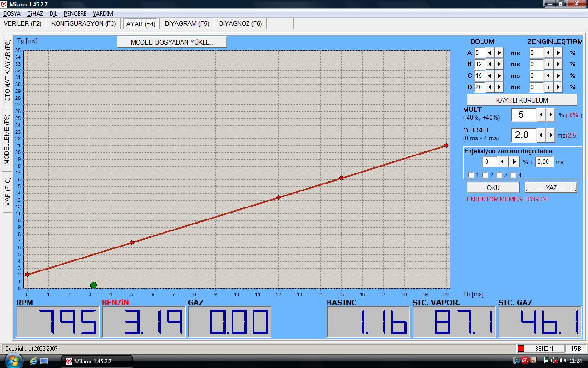Image resolution: width=588 pixels, height=368 pixels.
Task: Open the DOSYA menu
Action: pyautogui.click(x=12, y=14)
